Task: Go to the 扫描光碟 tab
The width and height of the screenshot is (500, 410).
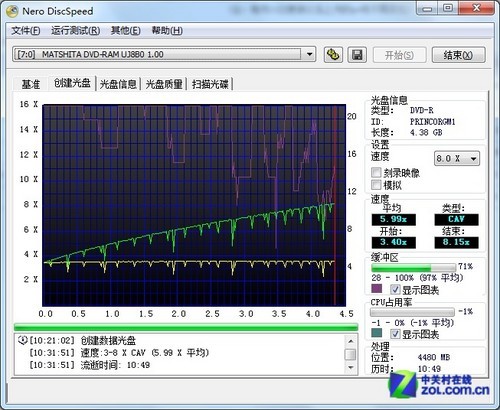Action: (210, 84)
